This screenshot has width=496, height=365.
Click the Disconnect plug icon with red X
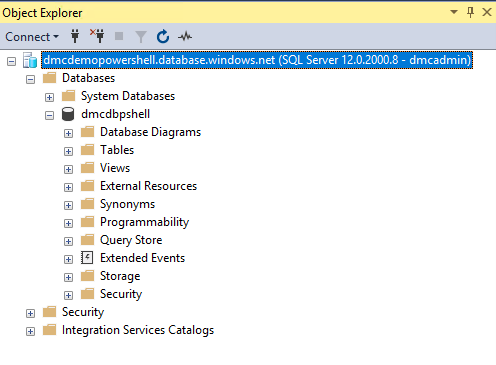point(97,36)
